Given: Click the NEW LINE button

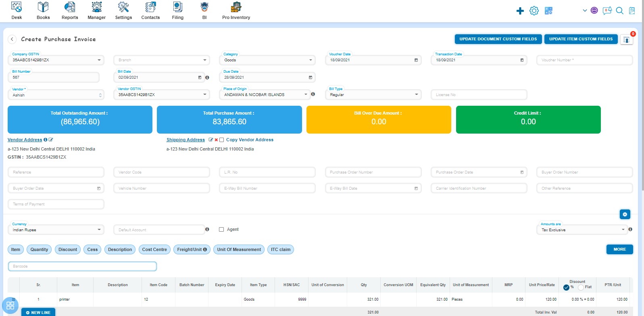Looking at the screenshot, I should pos(38,312).
